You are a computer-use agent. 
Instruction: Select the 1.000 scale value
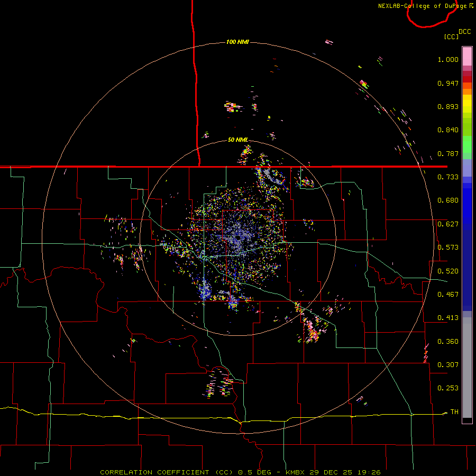tap(448, 59)
